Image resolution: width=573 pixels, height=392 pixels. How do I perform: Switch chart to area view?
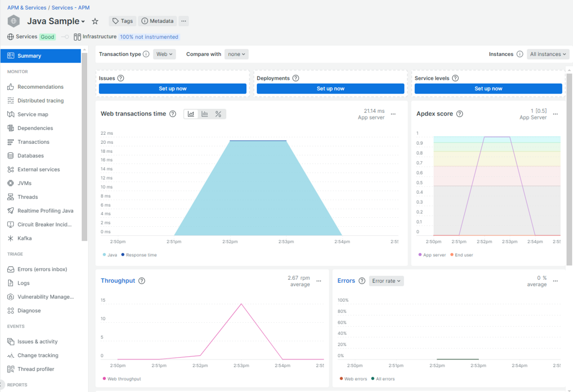(191, 114)
